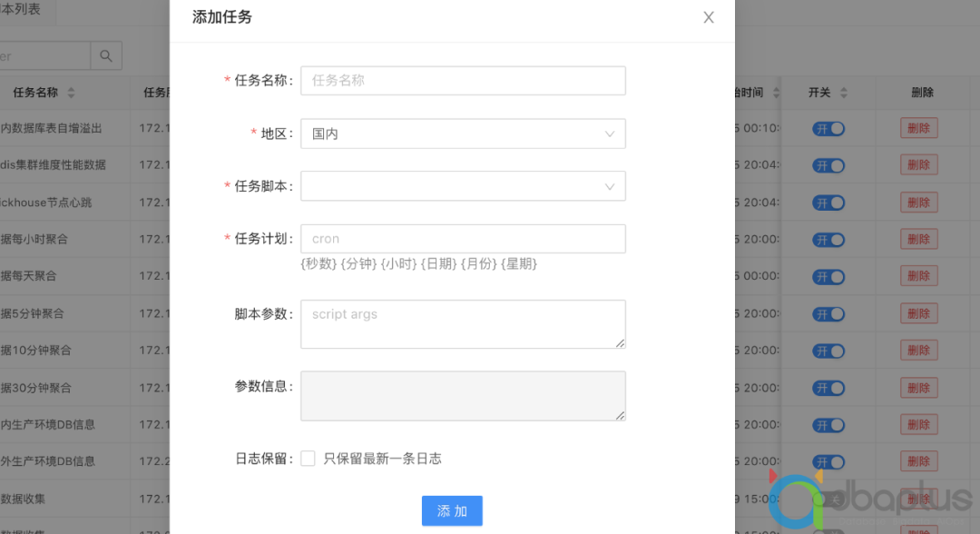The height and width of the screenshot is (534, 980).
Task: Open the 任务脚本 dropdown
Action: (463, 186)
